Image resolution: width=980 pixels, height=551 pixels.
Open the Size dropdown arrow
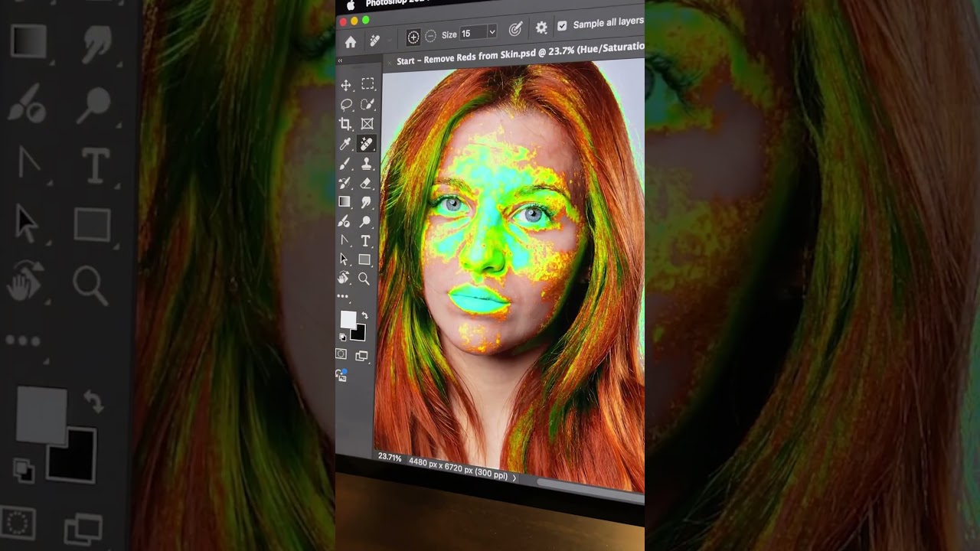pos(492,32)
